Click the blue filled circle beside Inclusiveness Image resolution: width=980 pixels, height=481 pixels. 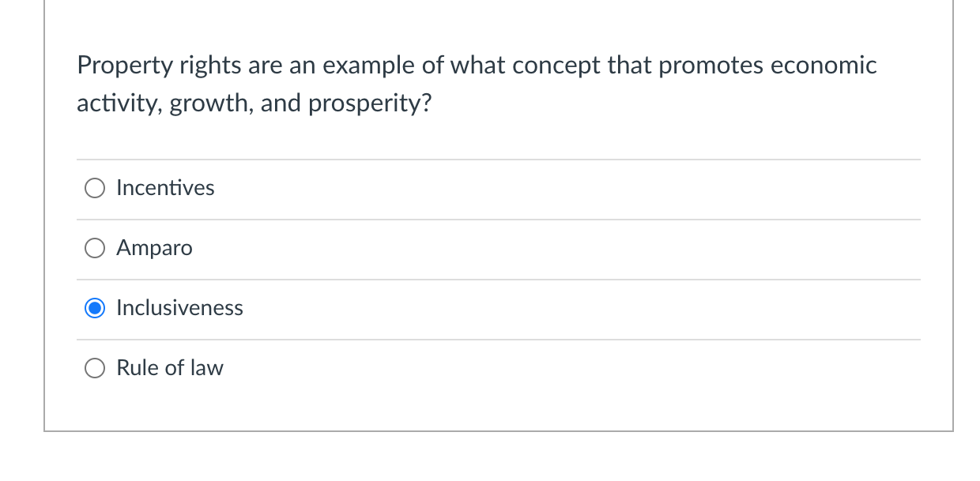pos(95,308)
